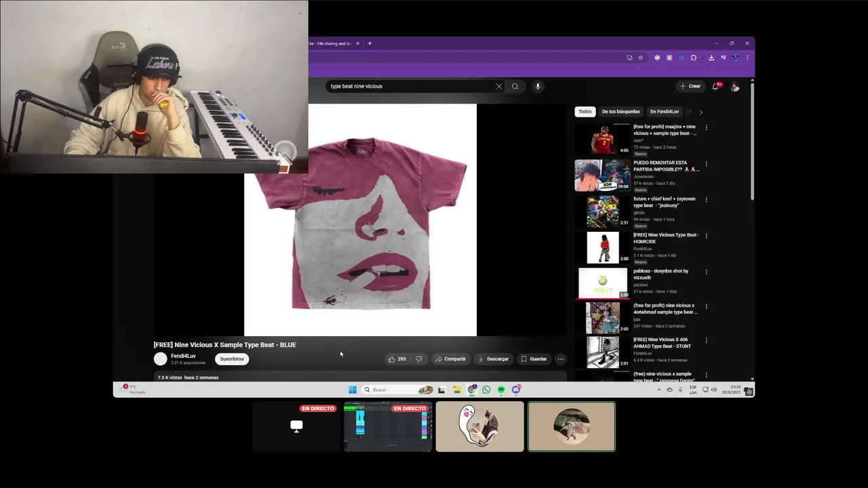Open PUEDO REMONTAR ESTA PARTIDA thumbnail

pyautogui.click(x=602, y=175)
